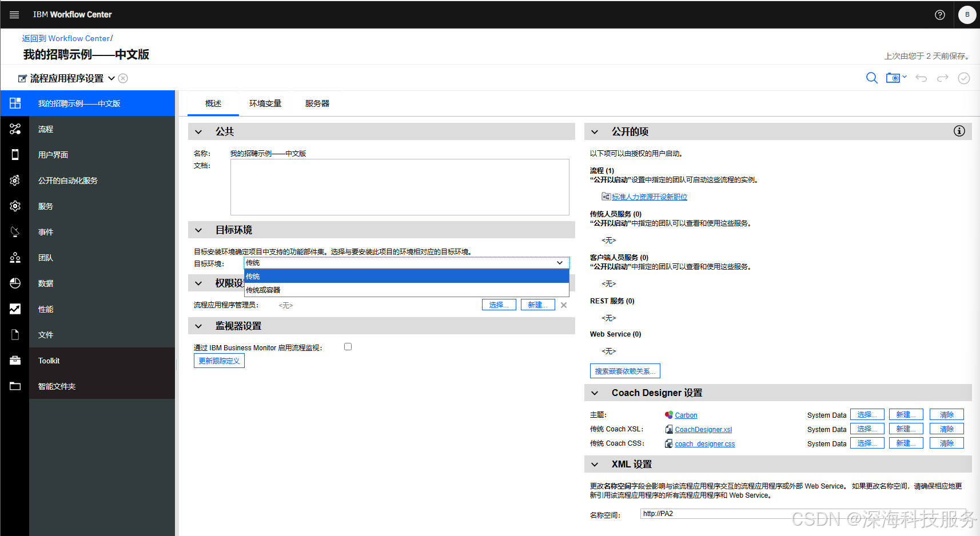This screenshot has width=980, height=536.
Task: Click into the 文档 text area
Action: pos(400,187)
